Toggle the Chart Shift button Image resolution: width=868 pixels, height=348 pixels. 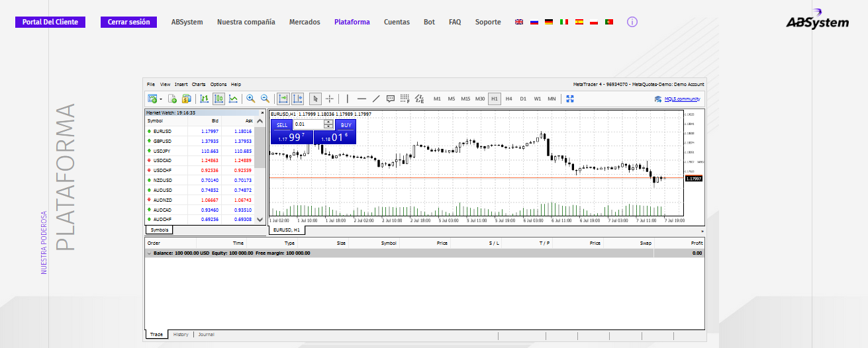(x=297, y=99)
